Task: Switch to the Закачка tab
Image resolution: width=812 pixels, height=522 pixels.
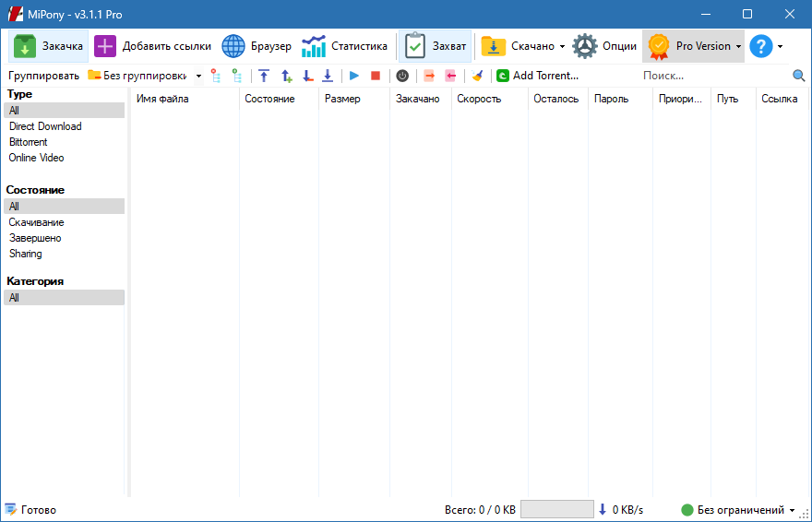Action: pyautogui.click(x=49, y=46)
